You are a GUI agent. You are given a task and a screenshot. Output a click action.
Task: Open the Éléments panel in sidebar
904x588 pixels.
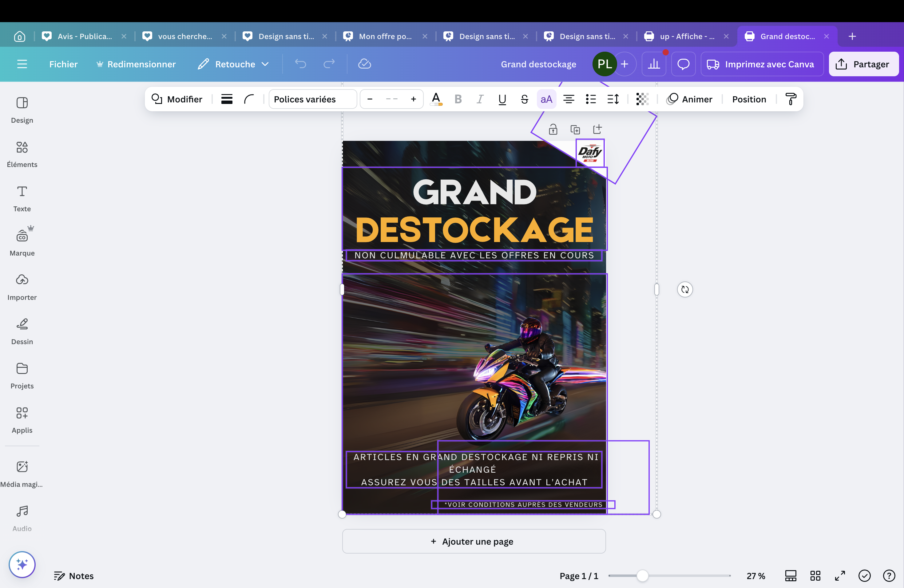click(x=22, y=154)
